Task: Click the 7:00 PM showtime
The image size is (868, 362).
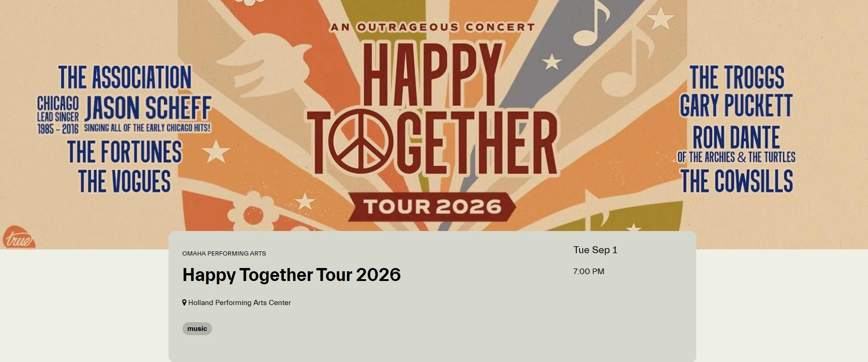Action: coord(589,271)
